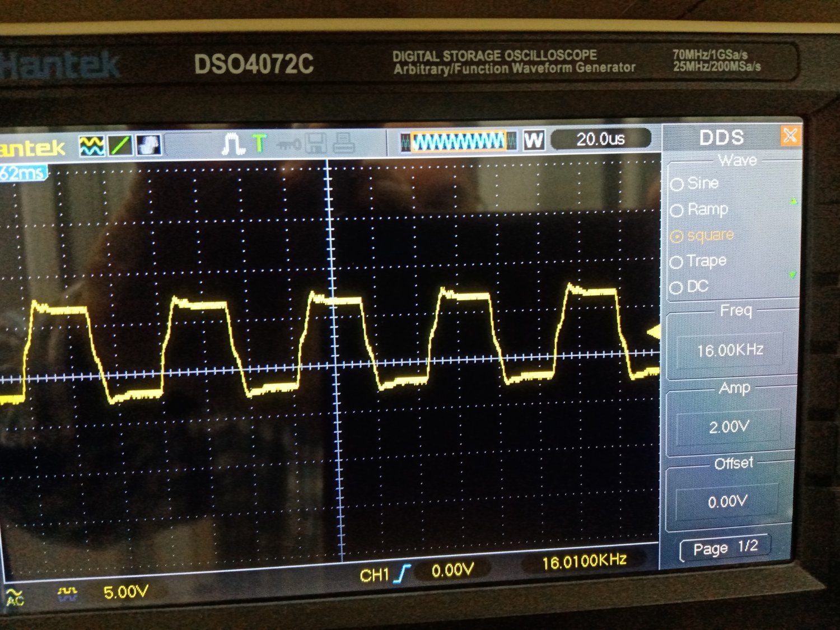Click the key lock icon
This screenshot has height=630, width=840.
point(288,144)
